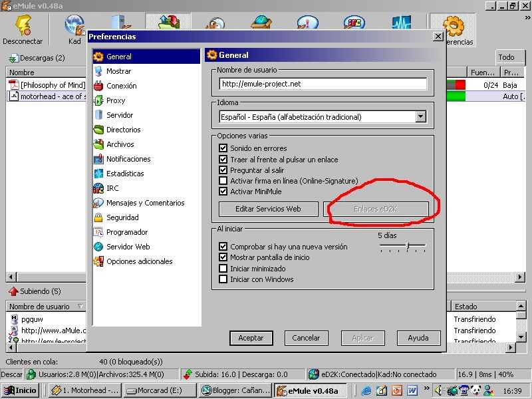Click "eD2K:Conectado|Kad:No conectado" in status bar
The width and height of the screenshot is (532, 399).
[379, 374]
